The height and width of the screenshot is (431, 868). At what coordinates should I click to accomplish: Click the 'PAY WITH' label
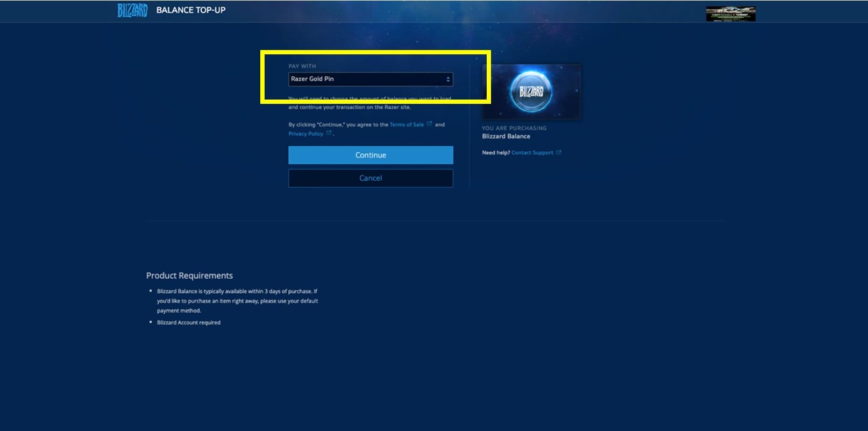coord(302,66)
